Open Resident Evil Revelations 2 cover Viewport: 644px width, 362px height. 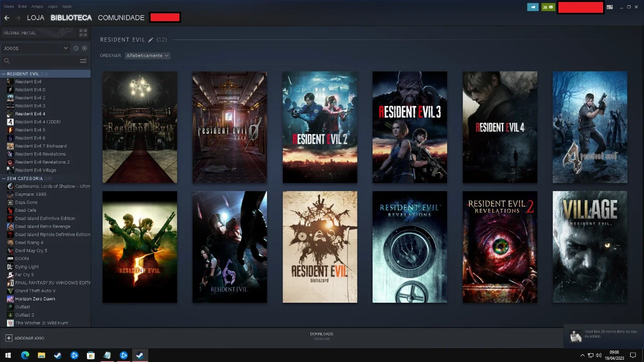(x=500, y=247)
